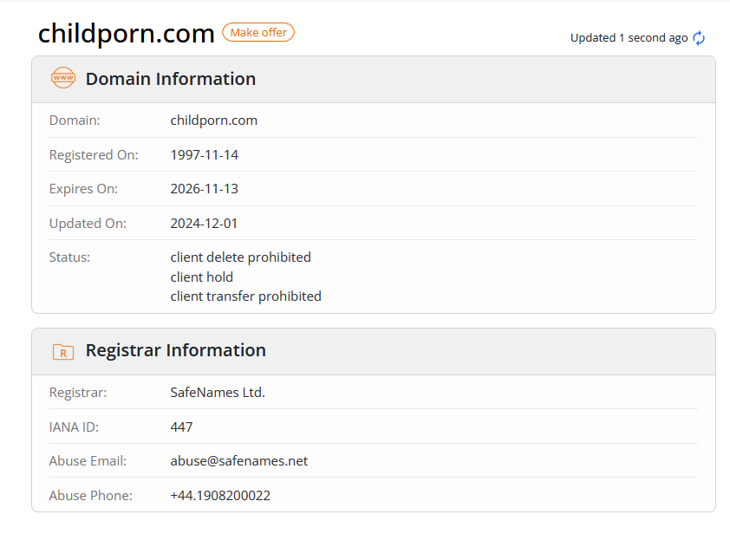
Task: Click the client delete prohibited status
Action: coord(241,257)
